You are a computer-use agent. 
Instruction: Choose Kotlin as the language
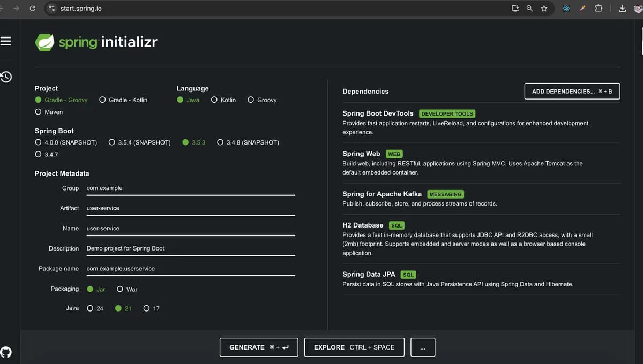pyautogui.click(x=223, y=100)
